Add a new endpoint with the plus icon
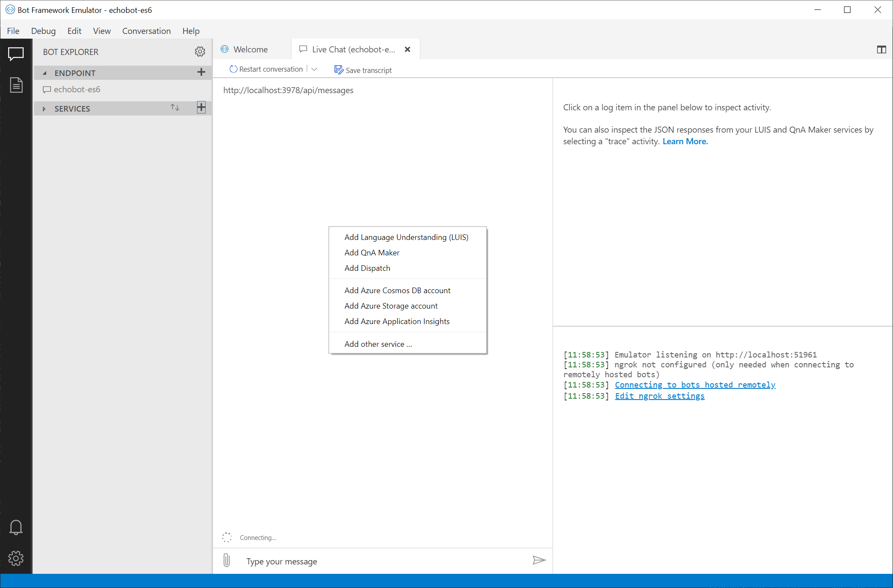Viewport: 893px width, 588px height. 201,72
